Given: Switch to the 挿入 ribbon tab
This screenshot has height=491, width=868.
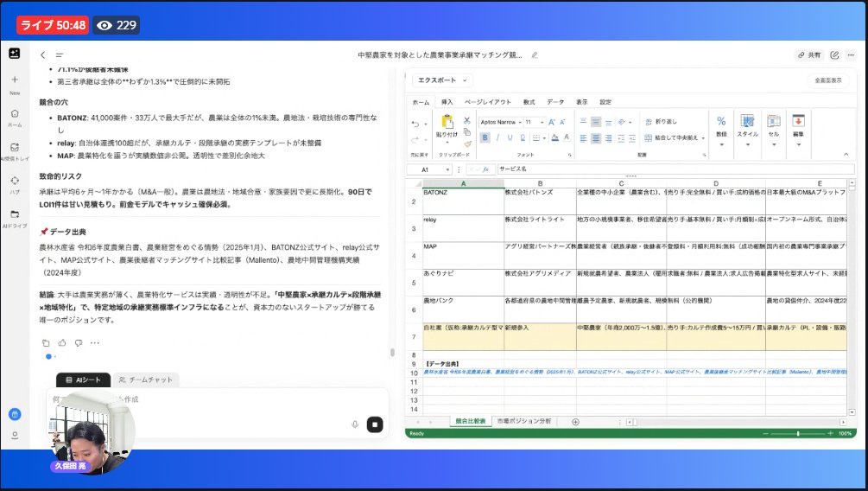Looking at the screenshot, I should [447, 102].
